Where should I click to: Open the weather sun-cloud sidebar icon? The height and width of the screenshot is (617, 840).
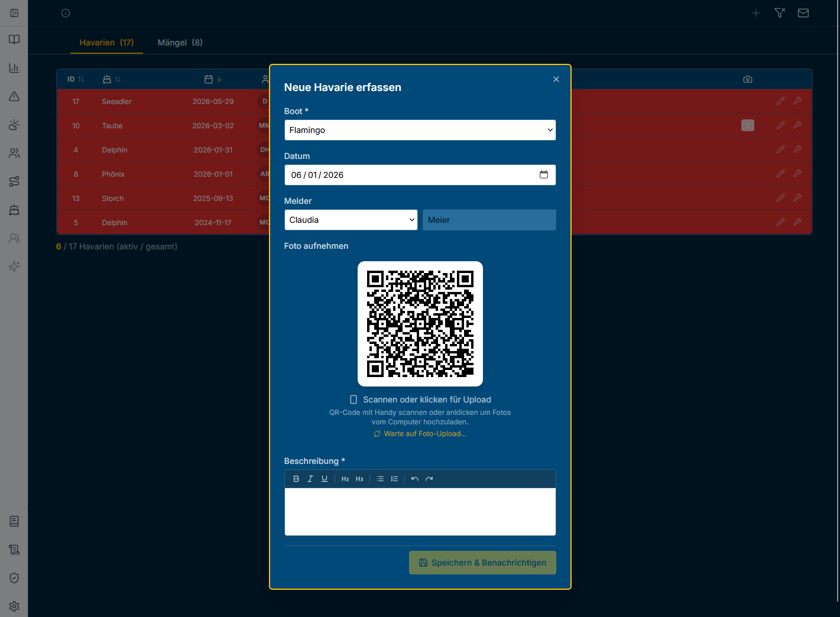[14, 125]
